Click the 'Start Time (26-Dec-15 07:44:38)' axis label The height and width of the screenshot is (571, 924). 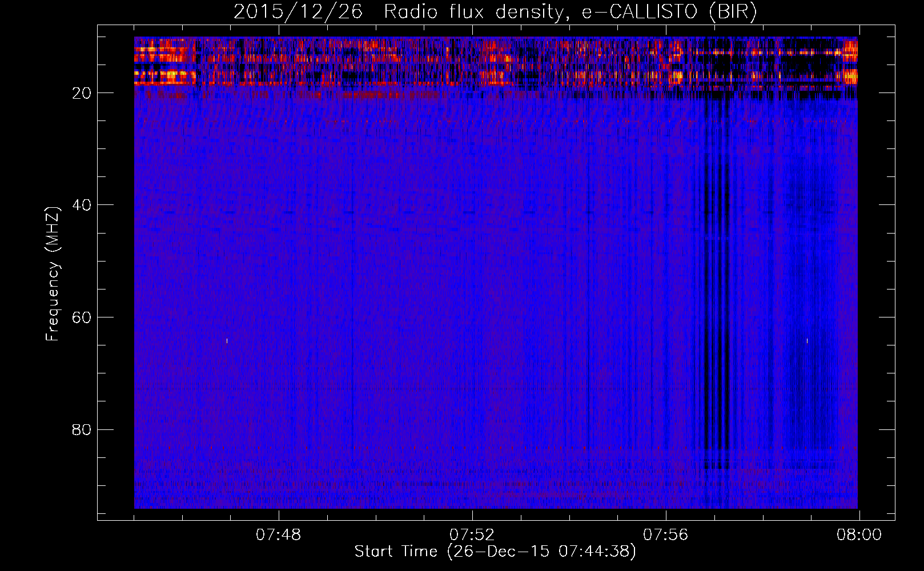495,552
